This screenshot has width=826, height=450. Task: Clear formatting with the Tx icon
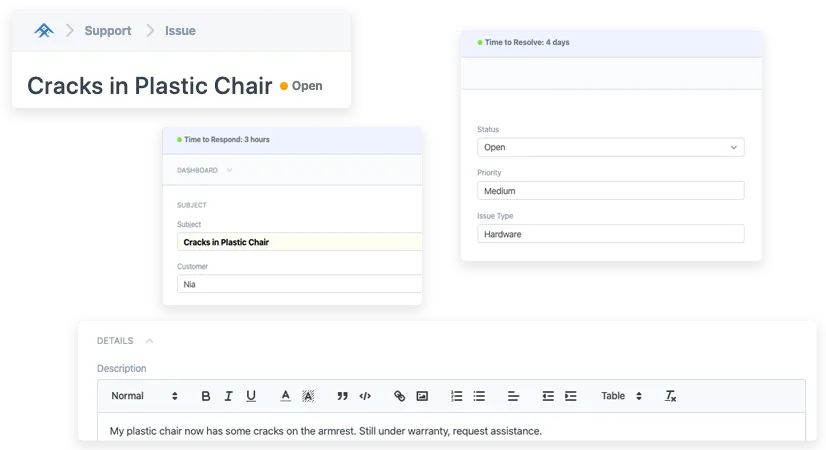pos(670,396)
